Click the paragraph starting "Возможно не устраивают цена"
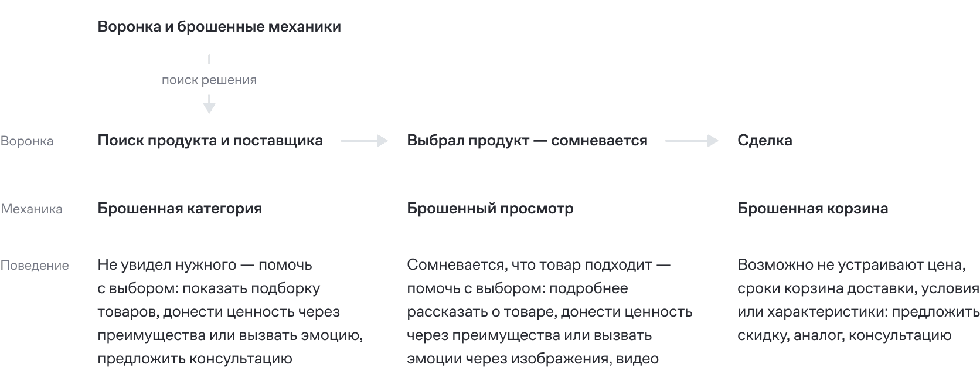 (x=857, y=300)
